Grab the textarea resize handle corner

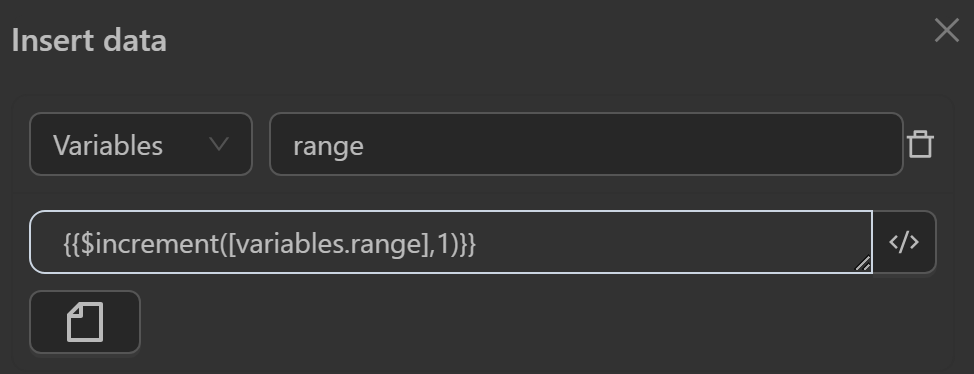[x=863, y=263]
